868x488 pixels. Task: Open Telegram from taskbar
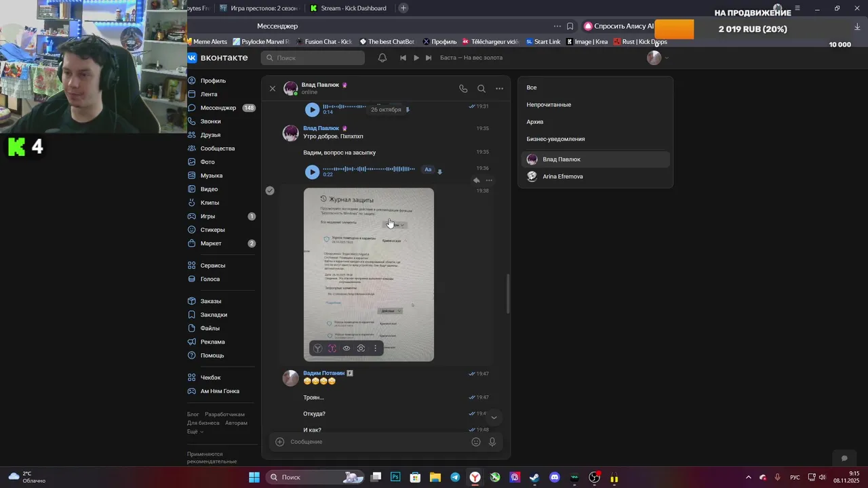[455, 477]
